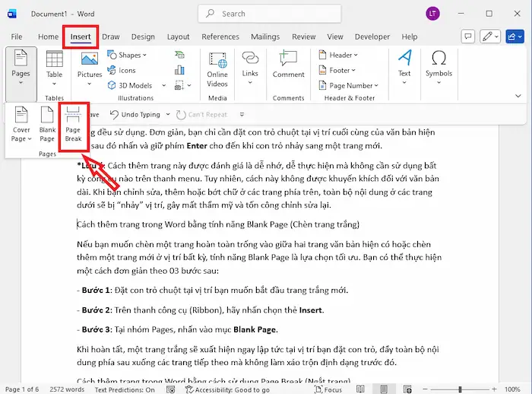This screenshot has height=394, width=532.
Task: Expand the Header dropdown
Action: [338, 55]
